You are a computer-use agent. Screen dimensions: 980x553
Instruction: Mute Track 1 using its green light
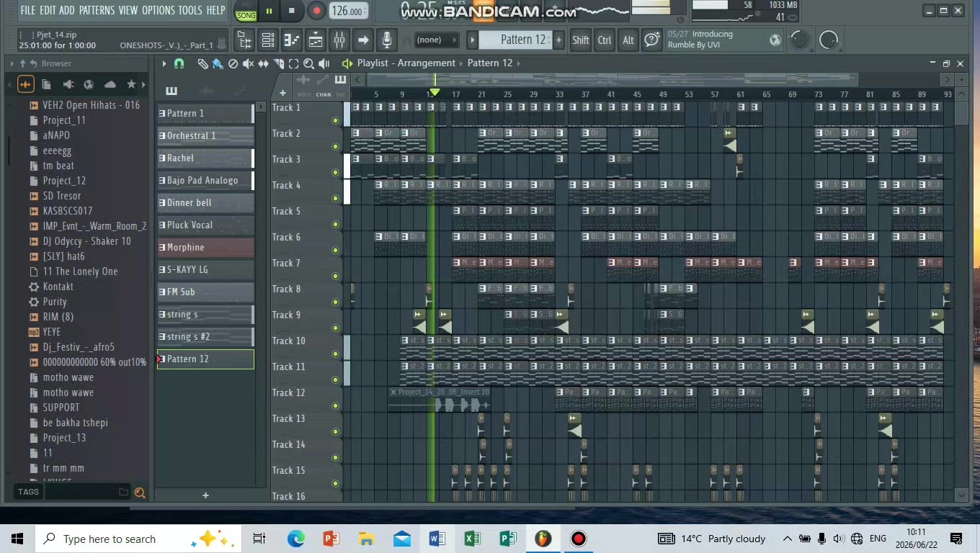tap(335, 120)
